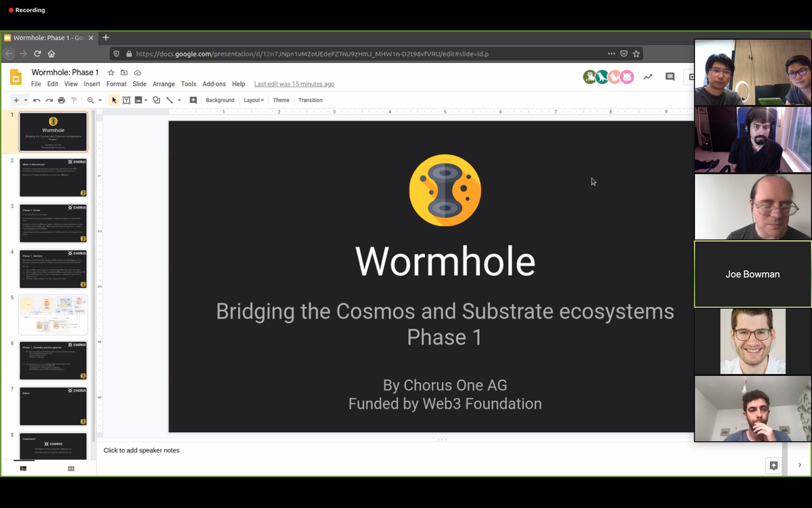Click the Zoom magnifier tool
This screenshot has height=508, width=812.
click(91, 100)
